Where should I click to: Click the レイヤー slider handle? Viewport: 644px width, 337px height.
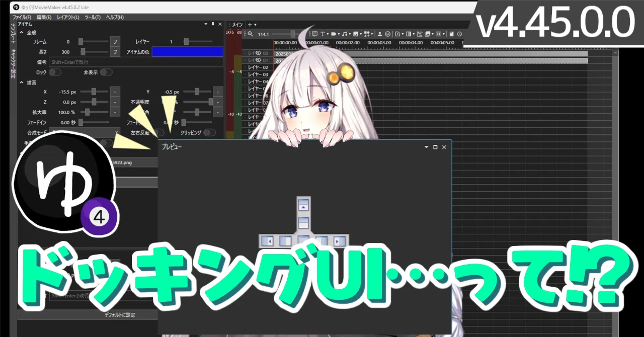[x=186, y=42]
